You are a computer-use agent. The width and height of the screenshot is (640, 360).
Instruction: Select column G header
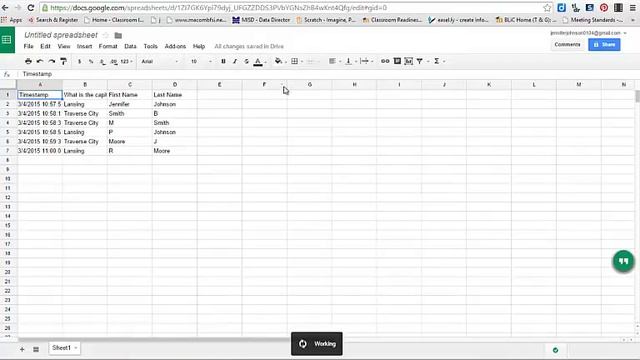[310, 84]
